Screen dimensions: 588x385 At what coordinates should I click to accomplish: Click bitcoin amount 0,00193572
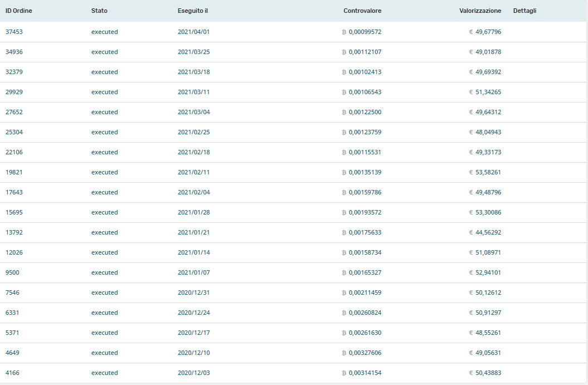(x=365, y=212)
